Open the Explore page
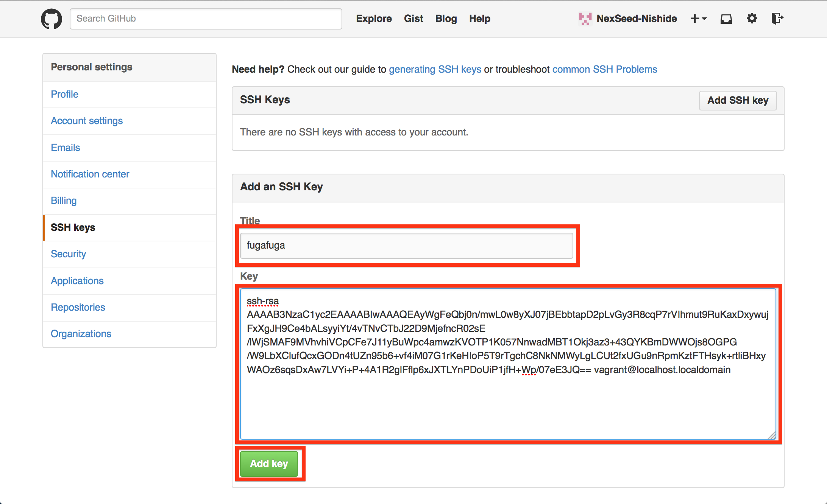Image resolution: width=827 pixels, height=504 pixels. tap(373, 19)
